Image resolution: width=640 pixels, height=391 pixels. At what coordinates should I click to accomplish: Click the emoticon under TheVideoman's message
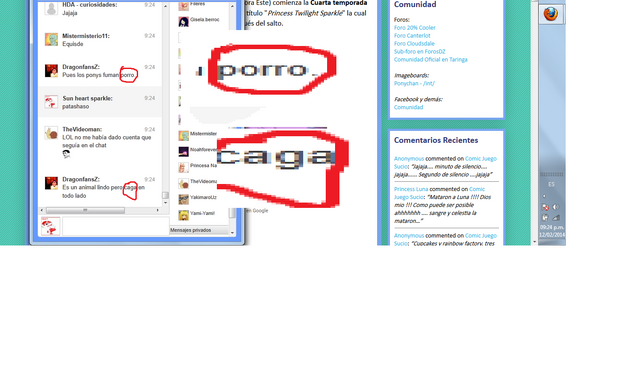click(x=66, y=154)
